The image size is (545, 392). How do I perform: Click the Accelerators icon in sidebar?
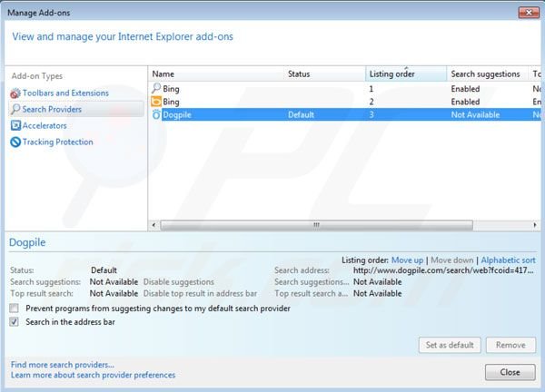click(15, 126)
